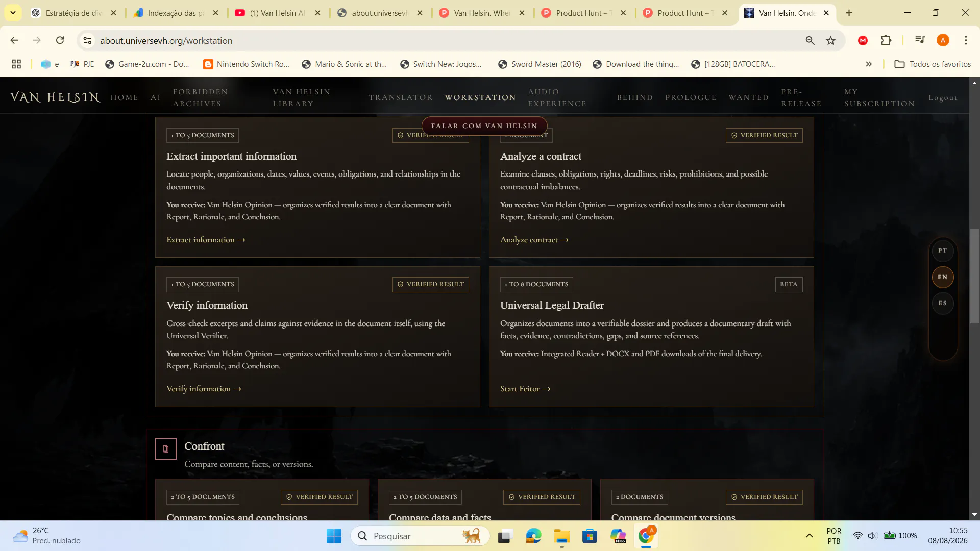Screen dimensions: 980x551
Task: Open Microsoft 365 Copilot taskbar icon
Action: [x=618, y=536]
